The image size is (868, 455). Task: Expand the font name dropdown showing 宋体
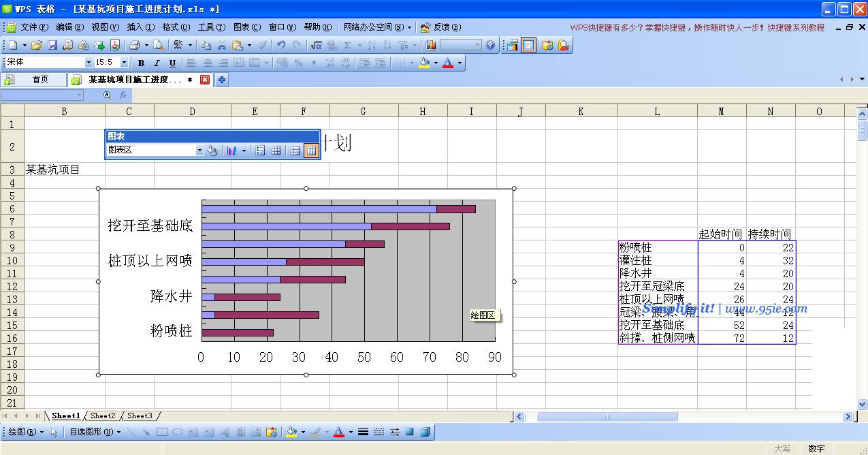89,63
